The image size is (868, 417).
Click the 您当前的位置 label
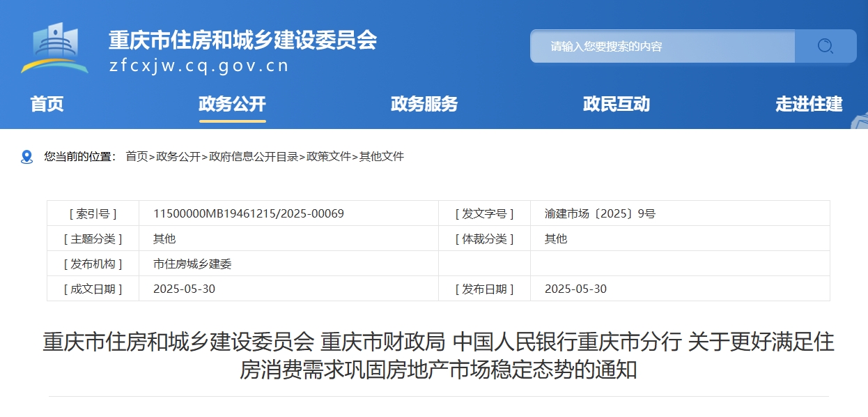coord(80,157)
